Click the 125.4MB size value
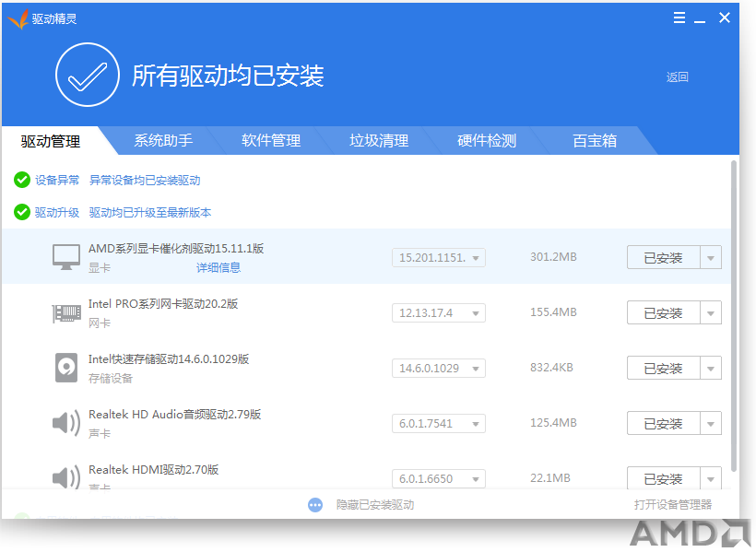The width and height of the screenshot is (756, 552). pyautogui.click(x=553, y=423)
